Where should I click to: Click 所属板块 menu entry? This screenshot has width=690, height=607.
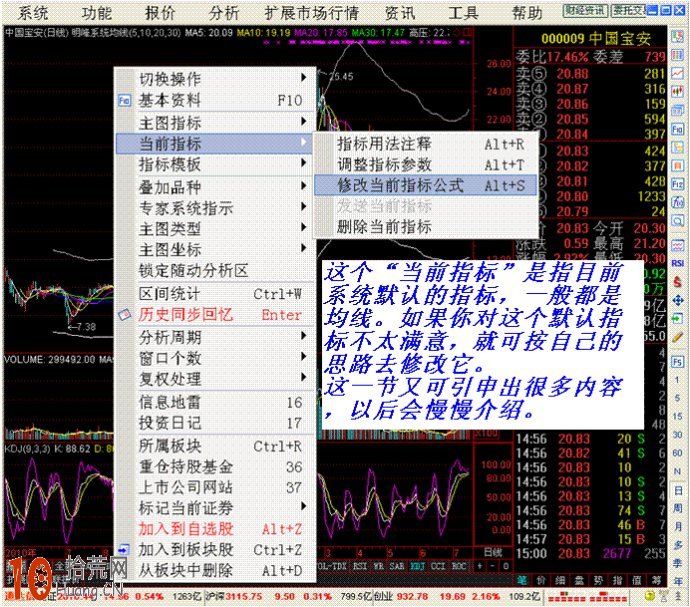tap(215, 446)
